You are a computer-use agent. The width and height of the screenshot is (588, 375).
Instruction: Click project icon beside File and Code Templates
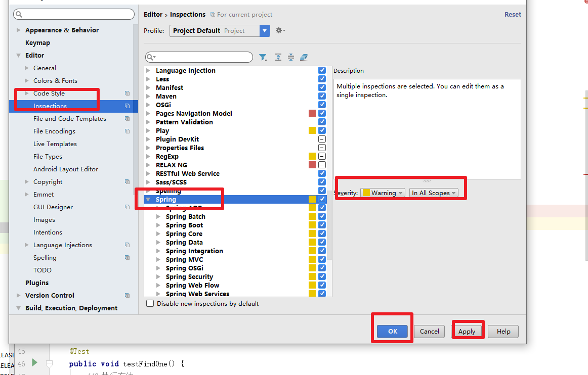click(127, 118)
